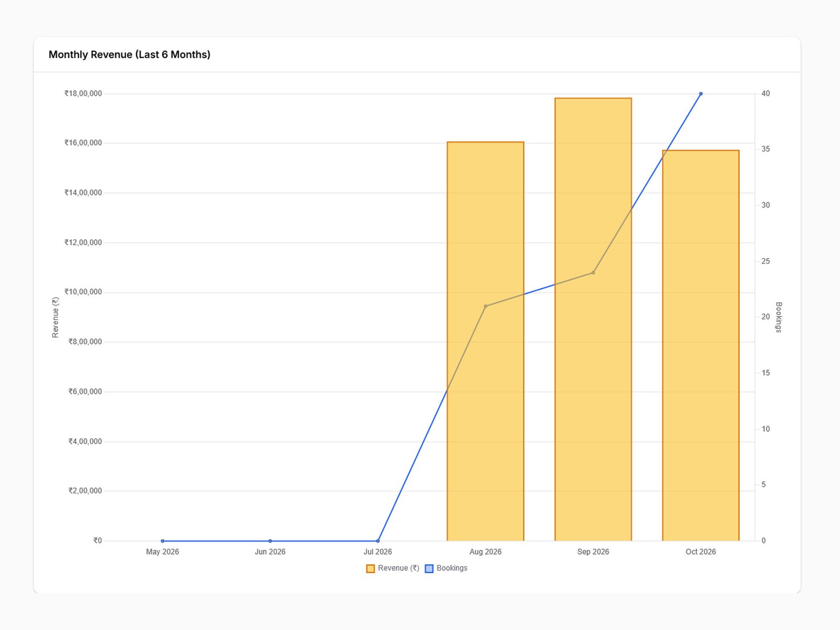Click the ₹0 axis value

pos(98,541)
